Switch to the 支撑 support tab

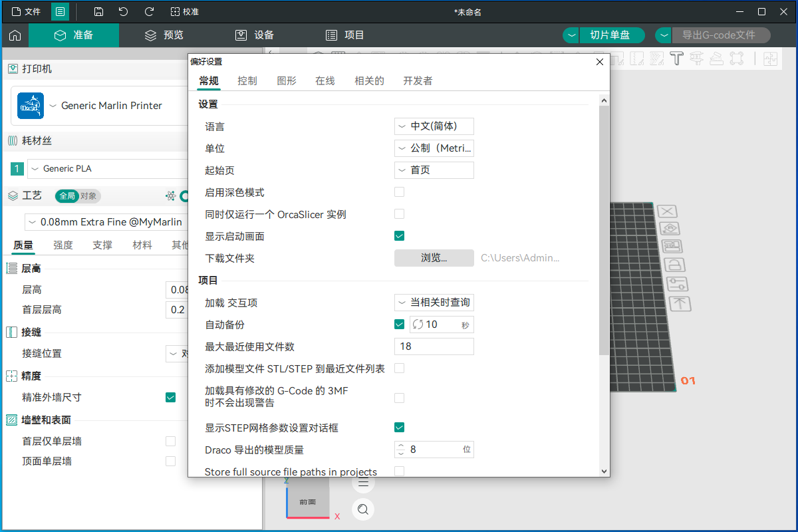(102, 245)
